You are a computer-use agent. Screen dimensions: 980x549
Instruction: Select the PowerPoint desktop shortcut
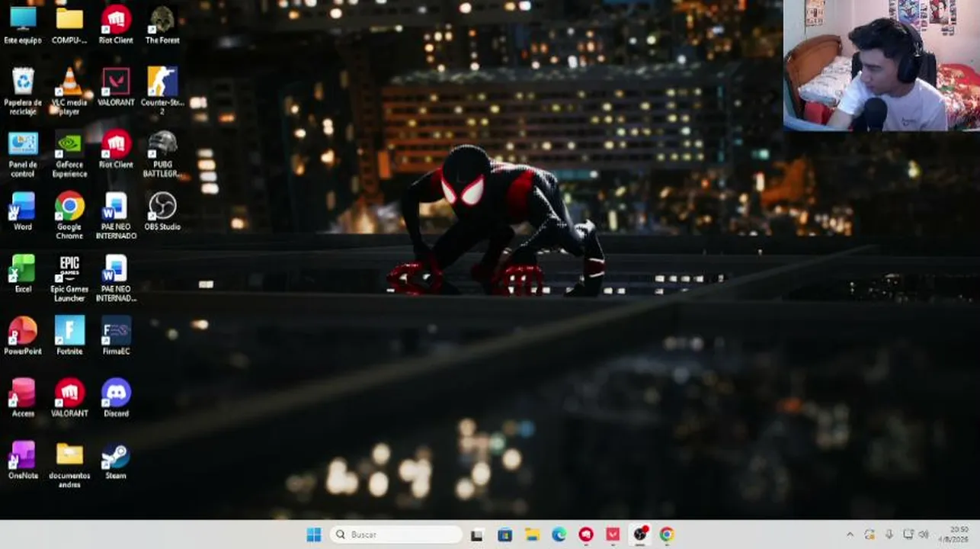pyautogui.click(x=23, y=335)
